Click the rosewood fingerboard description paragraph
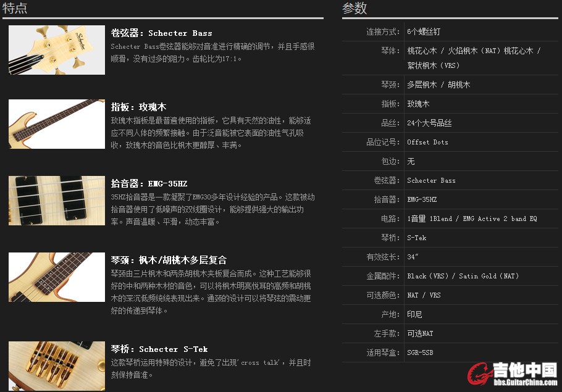The image size is (562, 392). click(211, 133)
